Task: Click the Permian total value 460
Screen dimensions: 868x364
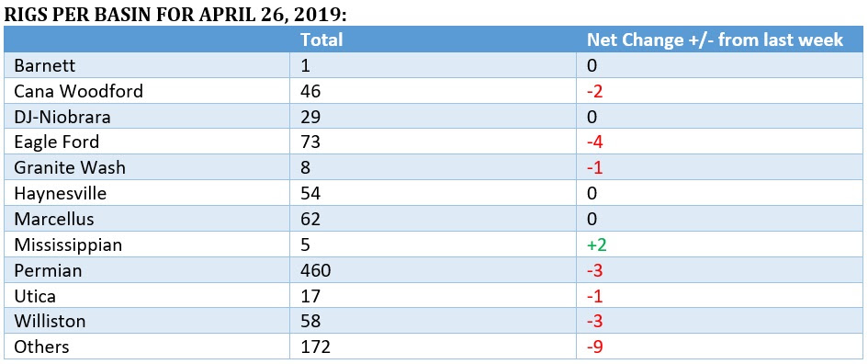Action: [x=316, y=270]
